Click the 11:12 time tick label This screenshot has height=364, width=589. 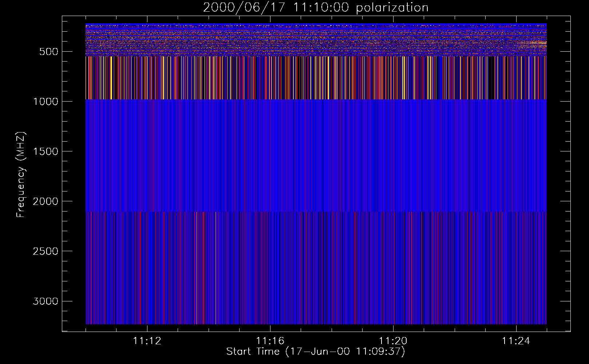pos(147,341)
